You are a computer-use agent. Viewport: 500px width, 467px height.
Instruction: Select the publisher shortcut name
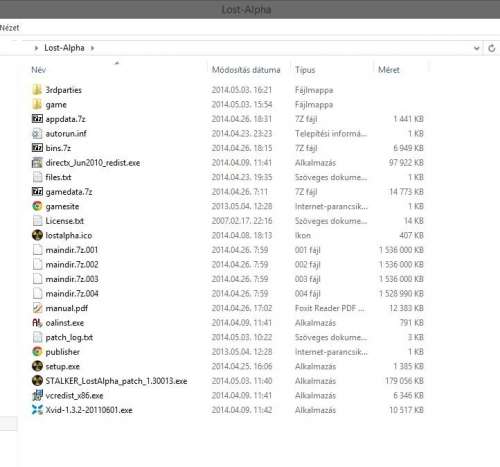[63, 352]
